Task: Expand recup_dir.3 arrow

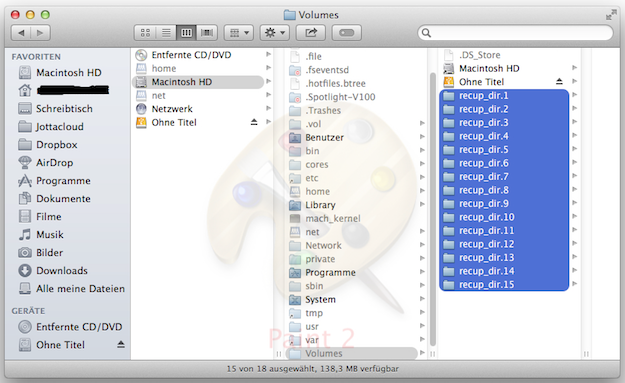Action: click(574, 122)
